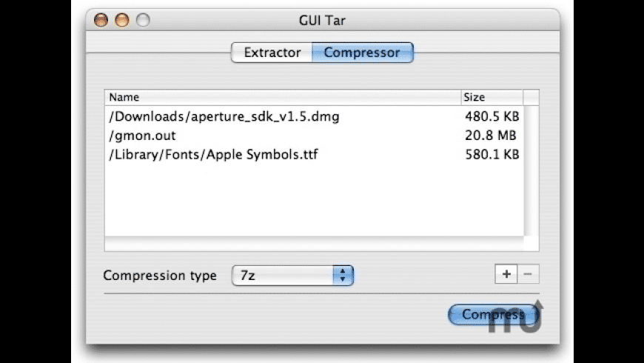The image size is (644, 363).
Task: Open the Compression type 7z dropdown
Action: 293,276
